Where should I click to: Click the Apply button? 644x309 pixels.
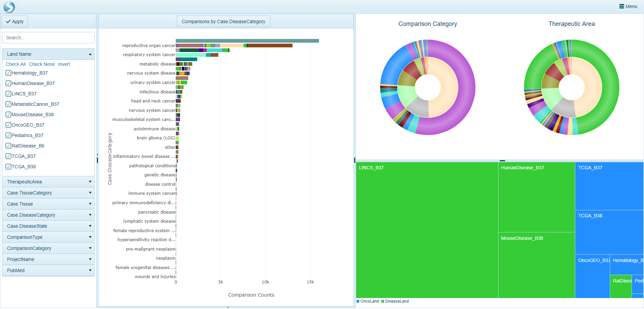[x=15, y=21]
